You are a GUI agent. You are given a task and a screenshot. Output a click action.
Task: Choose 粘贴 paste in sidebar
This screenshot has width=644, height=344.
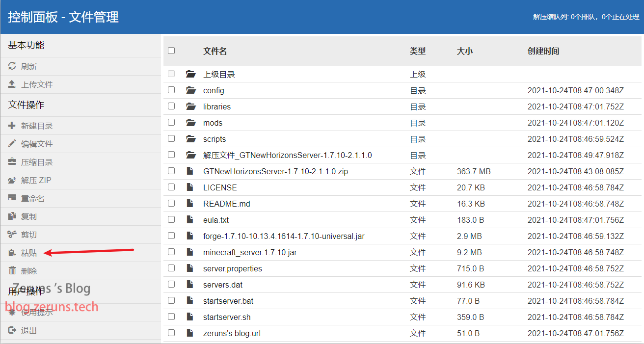(28, 253)
